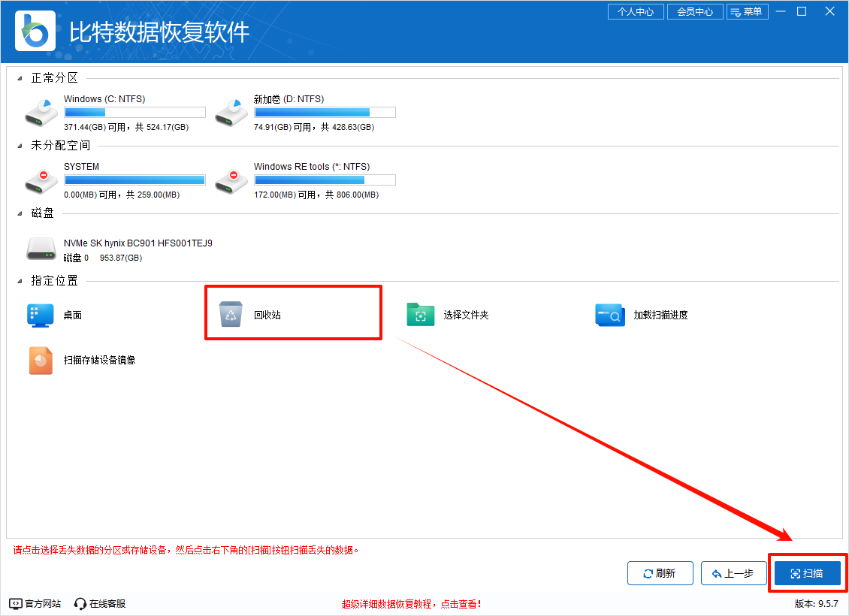Open 会员中心 in title bar
The height and width of the screenshot is (616, 849).
[695, 12]
